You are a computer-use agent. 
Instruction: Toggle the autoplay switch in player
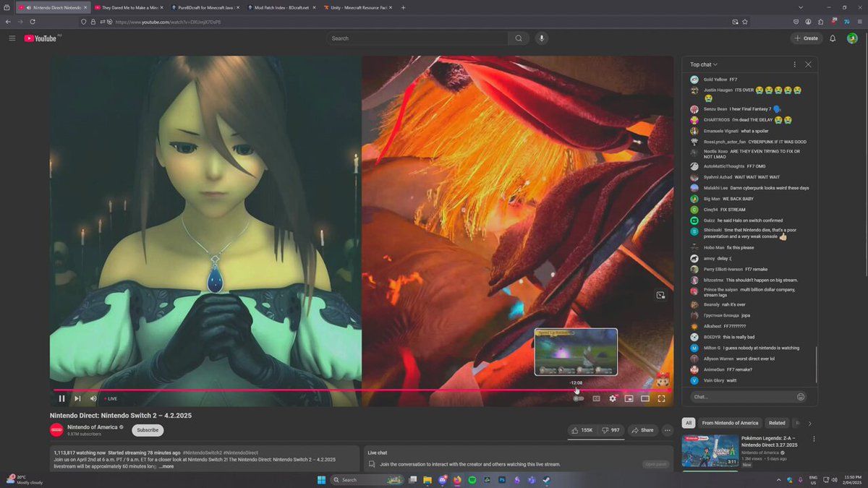point(578,398)
